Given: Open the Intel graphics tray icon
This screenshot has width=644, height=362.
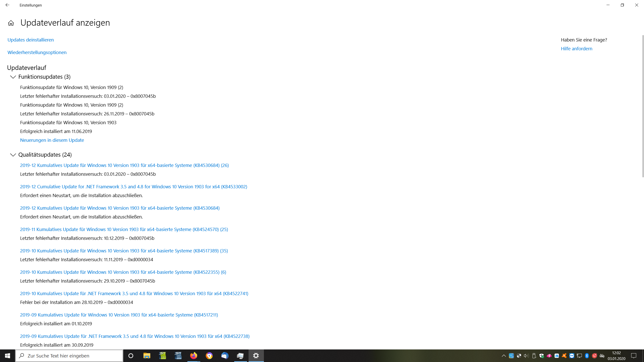Looking at the screenshot, I should pyautogui.click(x=511, y=355).
